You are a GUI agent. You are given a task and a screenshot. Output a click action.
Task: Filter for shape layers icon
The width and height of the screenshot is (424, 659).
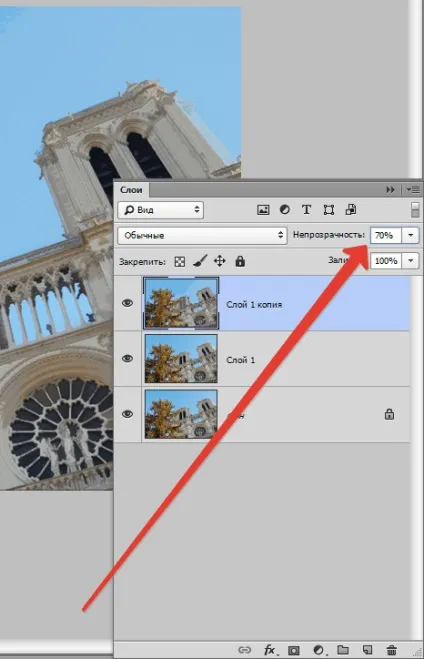coord(329,210)
